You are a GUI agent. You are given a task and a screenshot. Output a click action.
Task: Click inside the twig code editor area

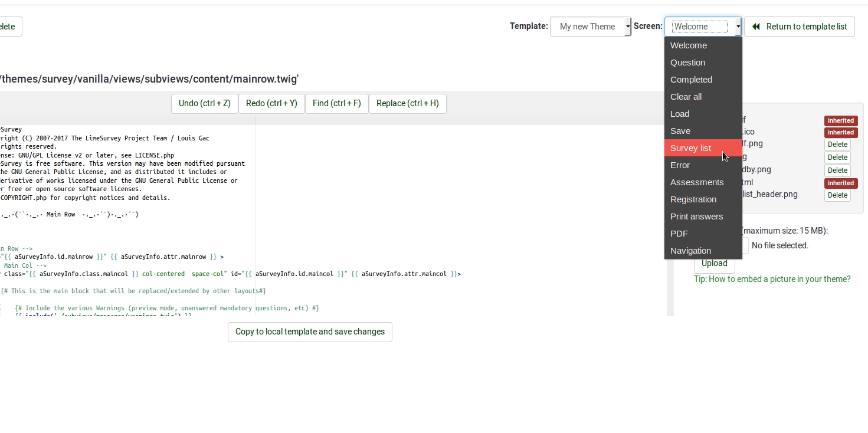tap(354, 236)
